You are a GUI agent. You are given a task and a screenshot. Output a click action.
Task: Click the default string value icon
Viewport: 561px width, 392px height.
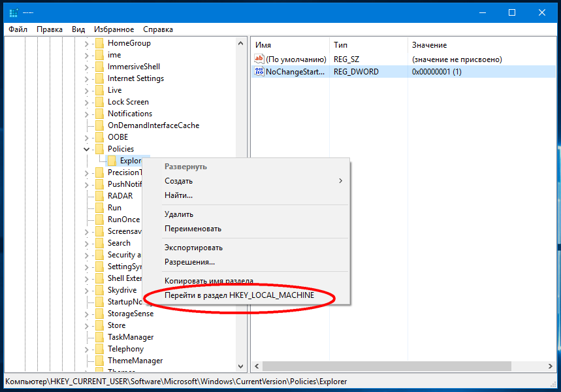(x=259, y=59)
